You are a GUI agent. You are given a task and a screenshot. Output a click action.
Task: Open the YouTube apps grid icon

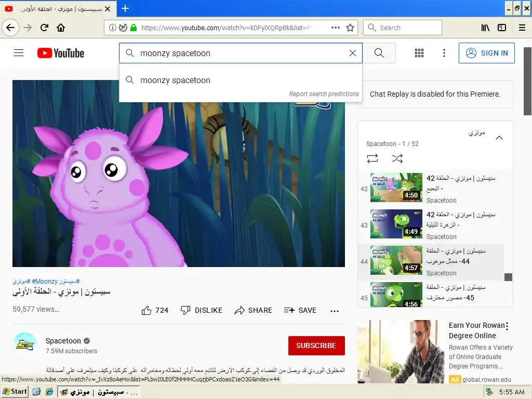tap(419, 53)
